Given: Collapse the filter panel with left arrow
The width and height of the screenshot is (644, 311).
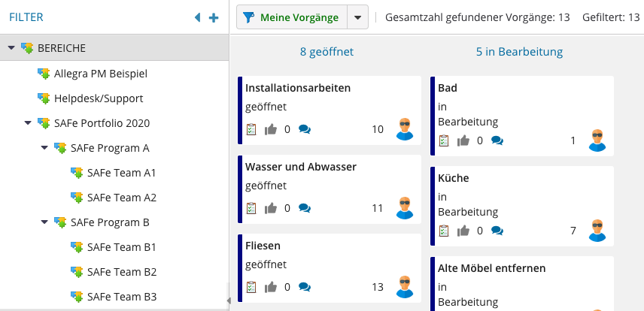Looking at the screenshot, I should click(197, 17).
